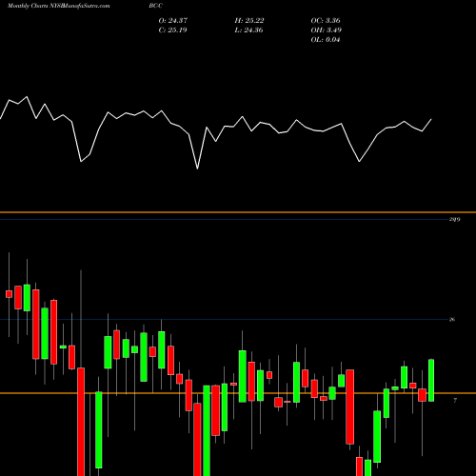Click the close price value C: 25.19

pyautogui.click(x=172, y=30)
